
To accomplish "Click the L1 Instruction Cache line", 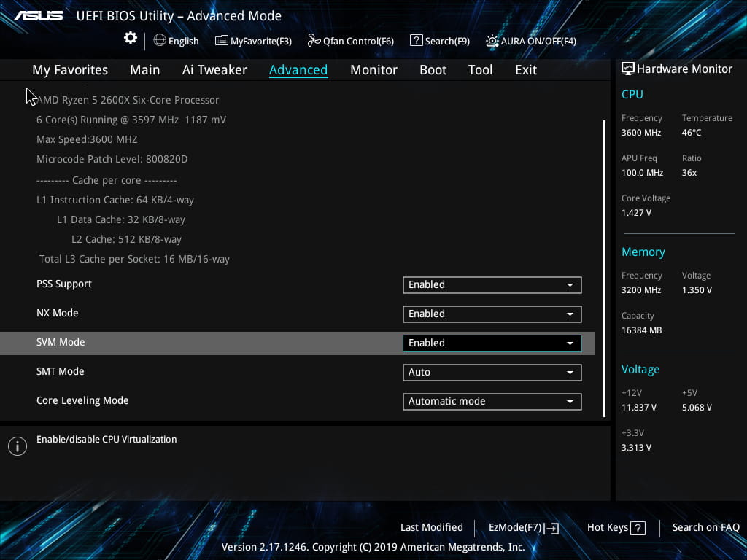I will 115,200.
